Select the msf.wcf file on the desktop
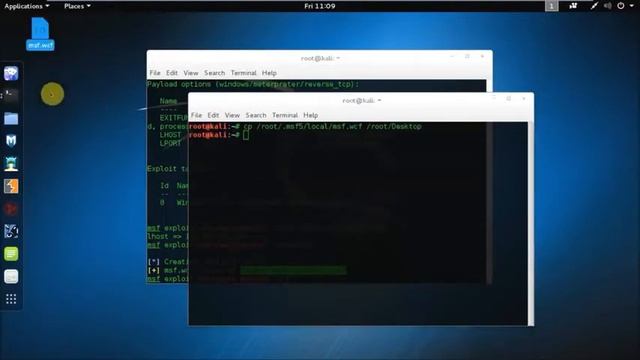Image resolution: width=640 pixels, height=360 pixels. [40, 34]
